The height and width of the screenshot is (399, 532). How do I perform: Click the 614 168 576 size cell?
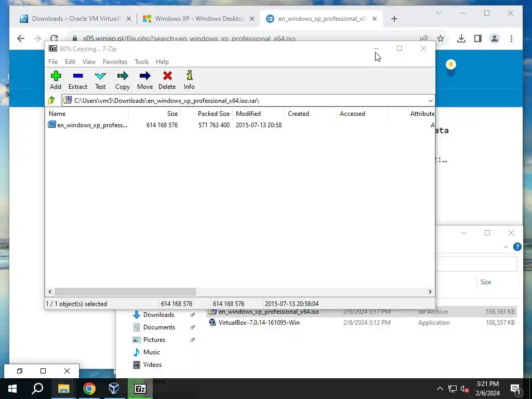162,125
